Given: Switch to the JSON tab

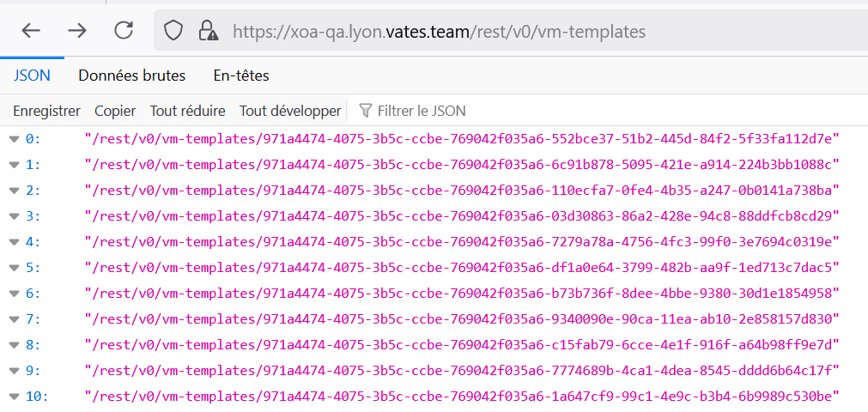Looking at the screenshot, I should [32, 76].
